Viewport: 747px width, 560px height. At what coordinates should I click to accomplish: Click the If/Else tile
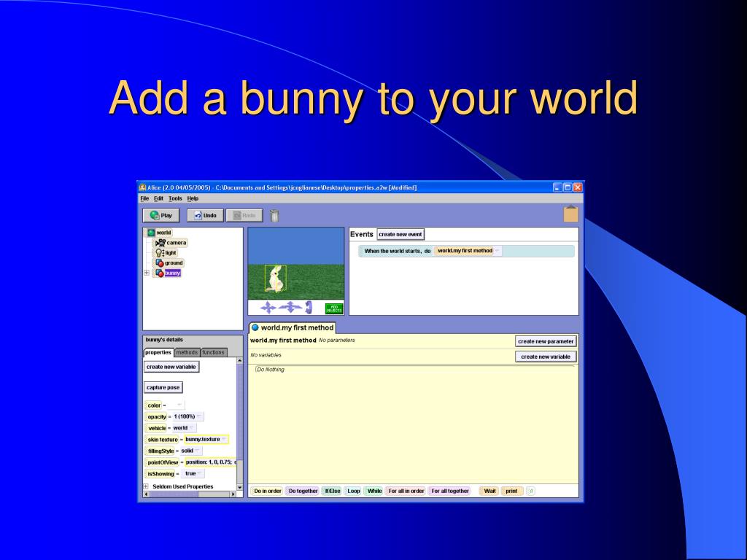[333, 491]
